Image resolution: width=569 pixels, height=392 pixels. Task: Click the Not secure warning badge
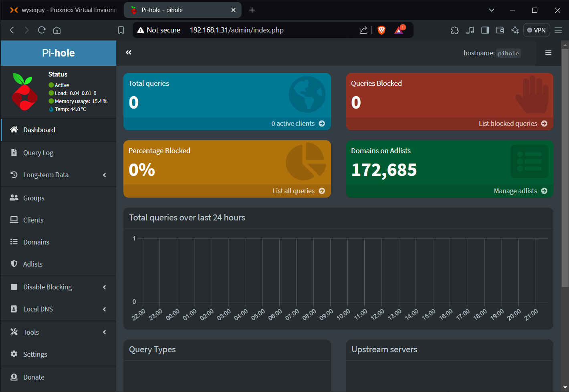[x=159, y=30]
